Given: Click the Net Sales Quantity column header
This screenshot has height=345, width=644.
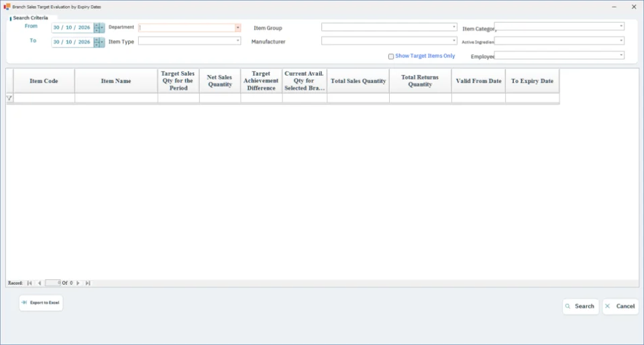Looking at the screenshot, I should (x=220, y=81).
